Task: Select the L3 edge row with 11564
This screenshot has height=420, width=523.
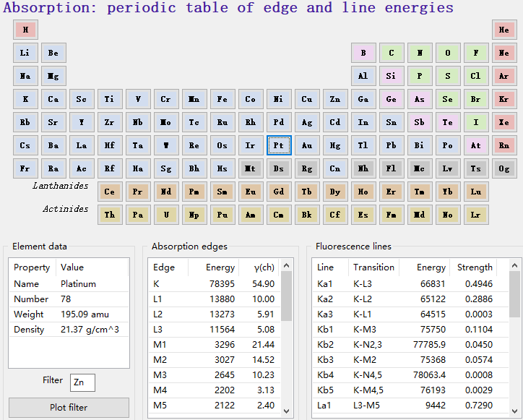Action: coord(214,329)
